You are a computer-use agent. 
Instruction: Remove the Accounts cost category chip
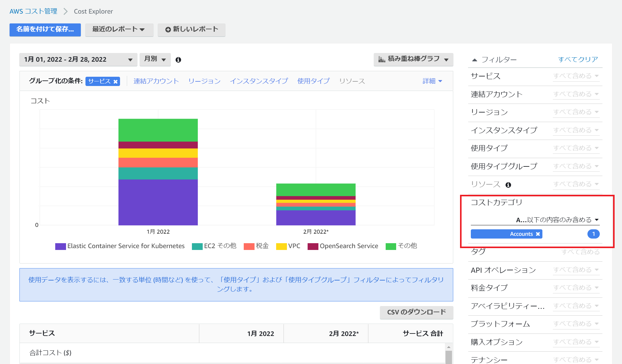pyautogui.click(x=538, y=234)
